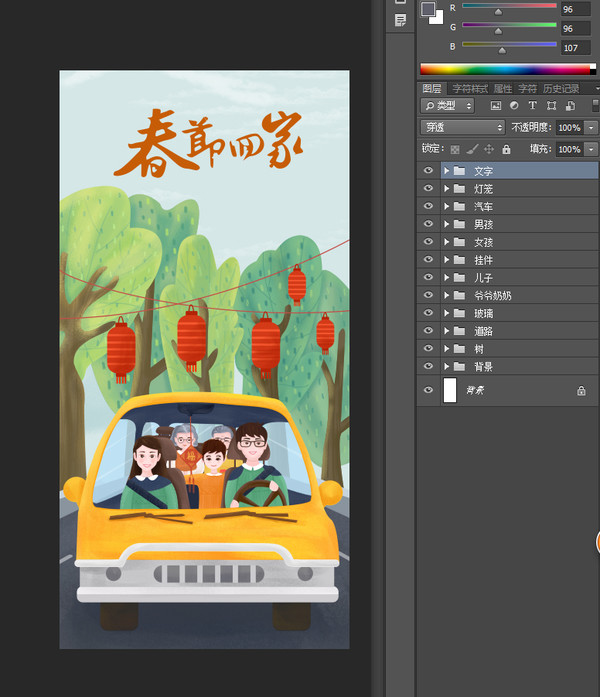This screenshot has width=600, height=697.
Task: Expand the 灯笼 group triangle
Action: [x=446, y=188]
